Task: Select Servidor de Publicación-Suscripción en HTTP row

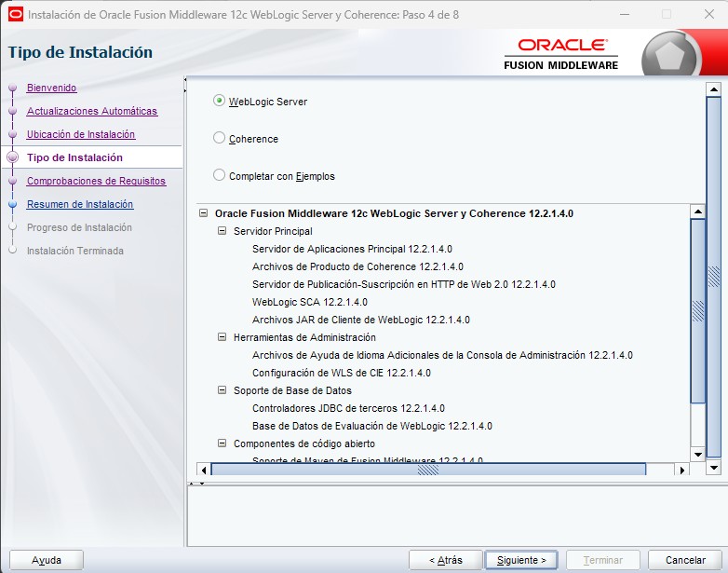Action: coord(403,284)
